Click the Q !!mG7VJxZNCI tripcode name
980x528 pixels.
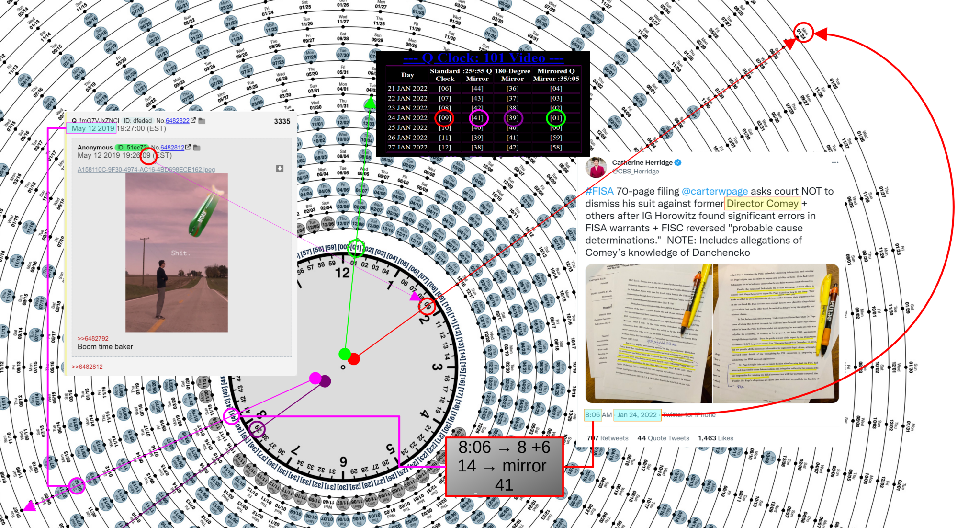point(95,121)
